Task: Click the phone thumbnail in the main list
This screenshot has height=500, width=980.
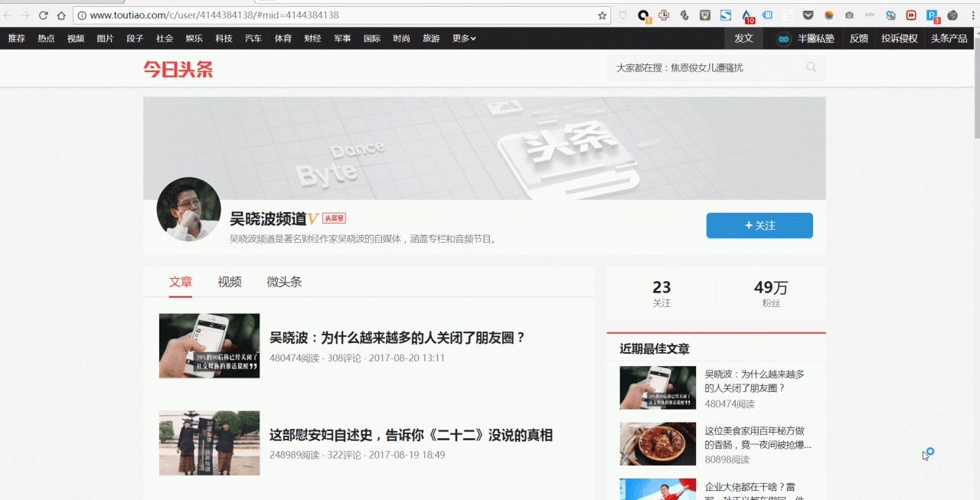Action: 209,345
